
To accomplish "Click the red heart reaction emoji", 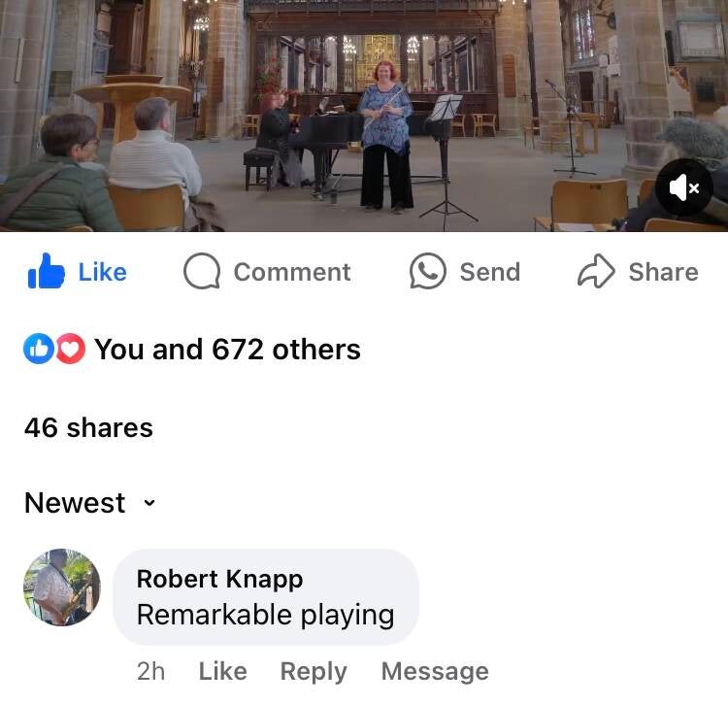I will point(70,349).
